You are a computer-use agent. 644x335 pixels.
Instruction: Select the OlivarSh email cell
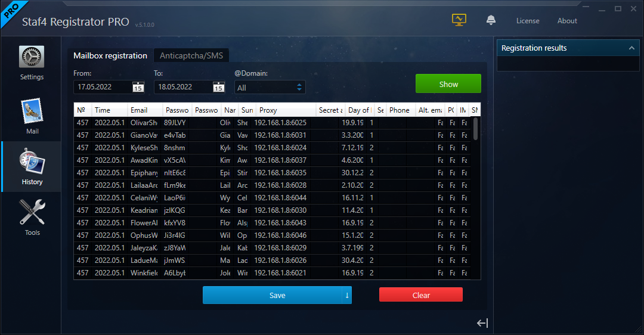click(144, 123)
